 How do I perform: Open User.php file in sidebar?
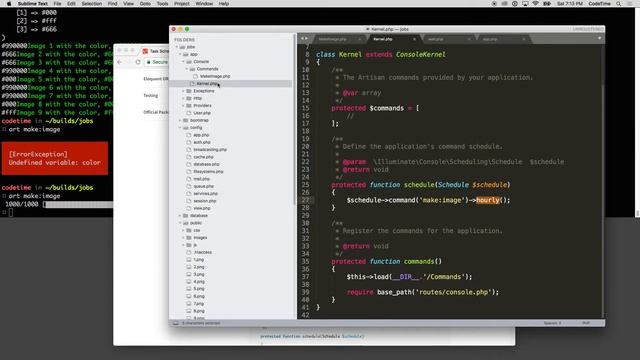tap(202, 113)
